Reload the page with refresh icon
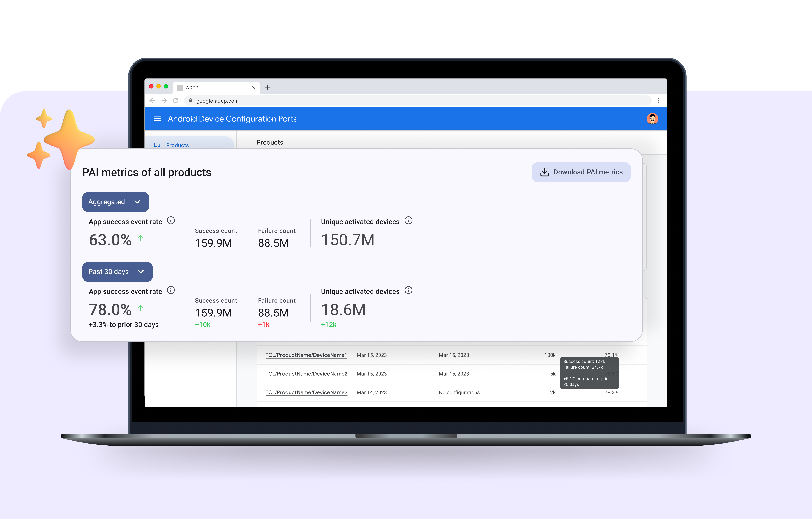812x519 pixels. coord(176,100)
